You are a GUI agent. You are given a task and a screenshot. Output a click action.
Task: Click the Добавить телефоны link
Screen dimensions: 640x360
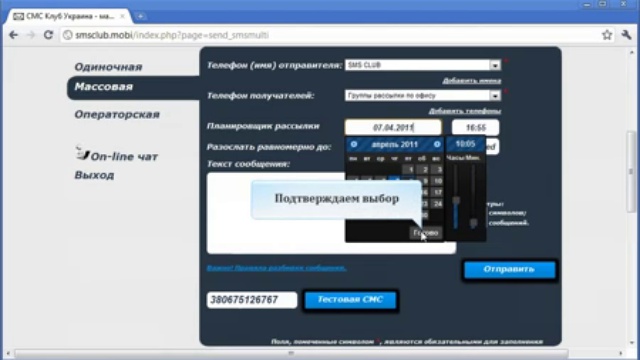tap(465, 111)
